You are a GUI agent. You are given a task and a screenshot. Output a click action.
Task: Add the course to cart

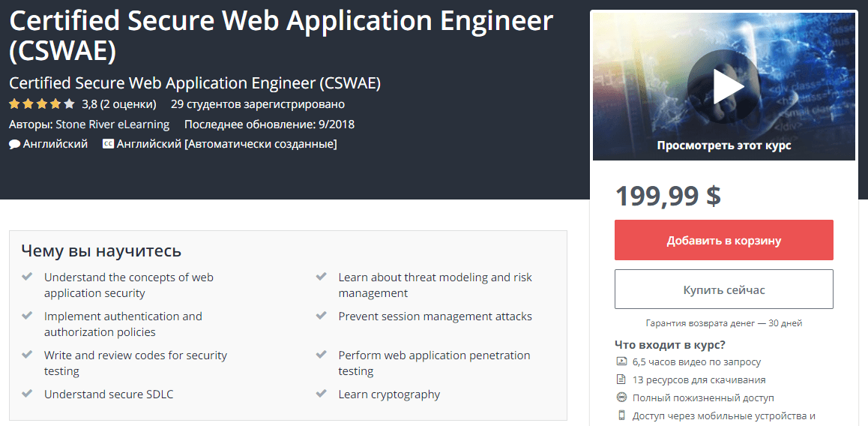[x=723, y=240]
